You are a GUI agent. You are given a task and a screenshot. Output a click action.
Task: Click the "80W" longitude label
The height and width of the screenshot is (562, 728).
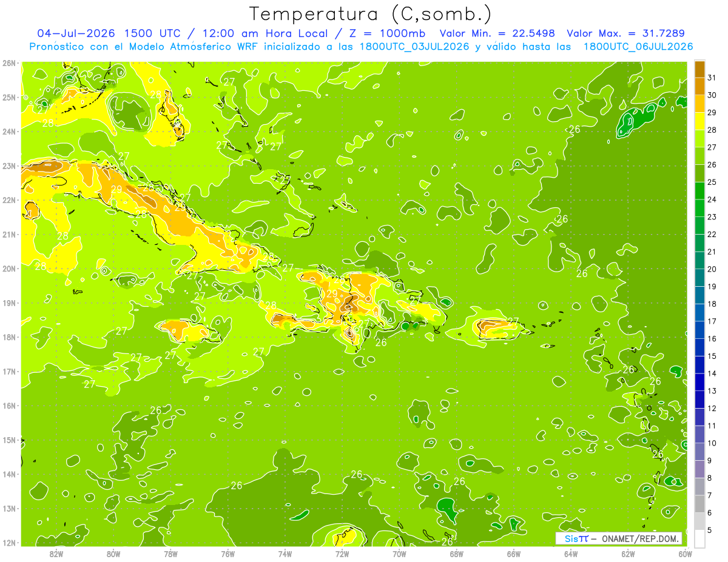click(x=113, y=554)
